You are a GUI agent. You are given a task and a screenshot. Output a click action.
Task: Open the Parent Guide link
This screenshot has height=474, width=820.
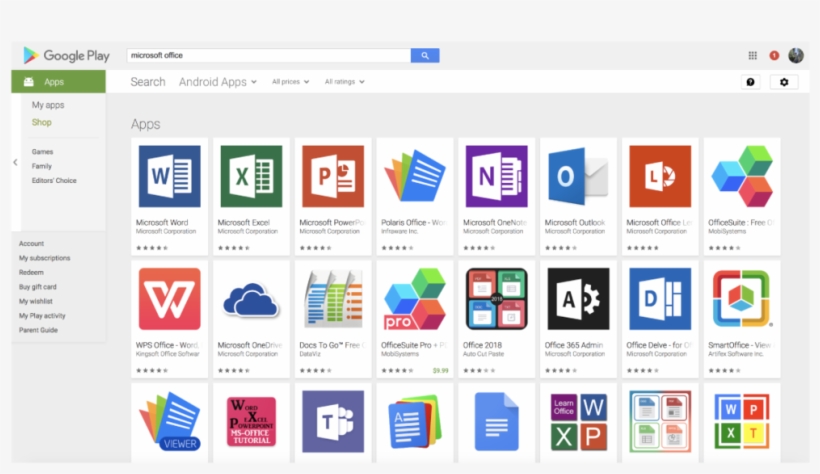[x=38, y=330]
